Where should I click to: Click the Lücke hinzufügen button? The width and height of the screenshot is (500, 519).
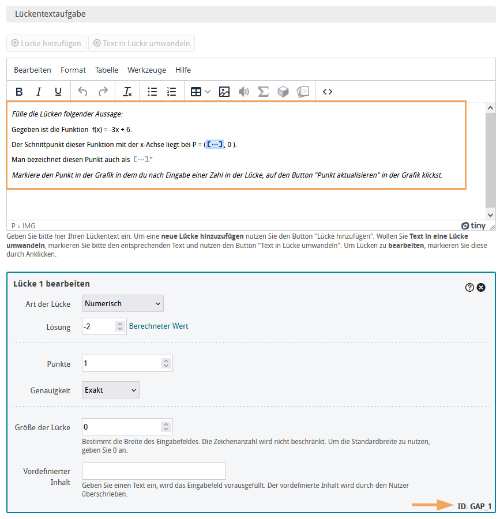[46, 43]
